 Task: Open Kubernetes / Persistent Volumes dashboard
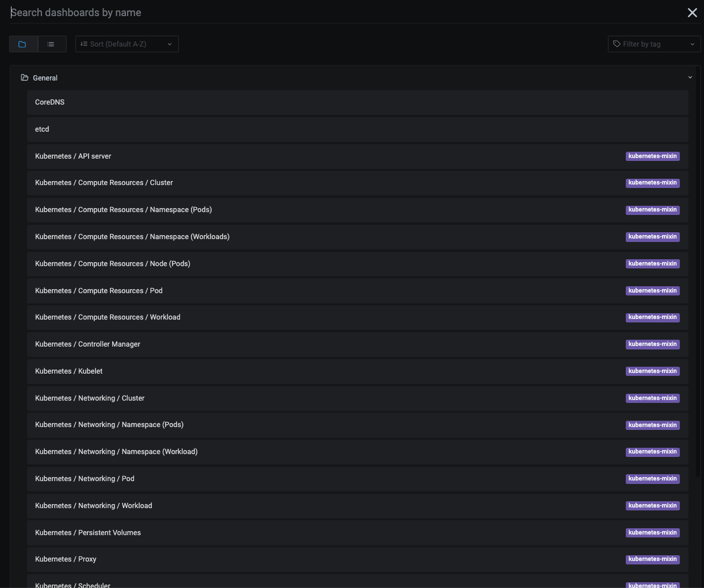(x=88, y=533)
